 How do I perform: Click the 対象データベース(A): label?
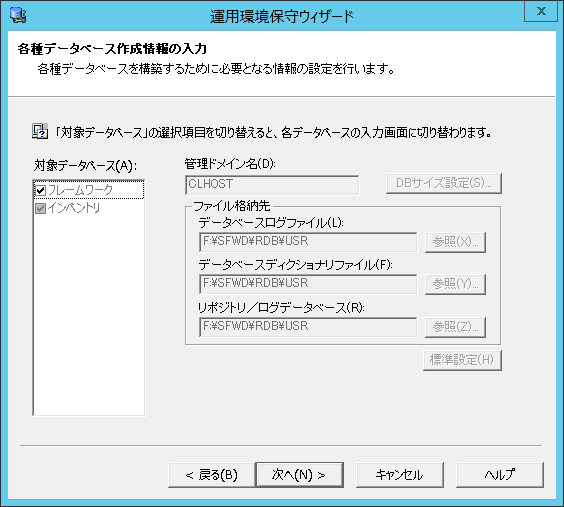(x=85, y=166)
